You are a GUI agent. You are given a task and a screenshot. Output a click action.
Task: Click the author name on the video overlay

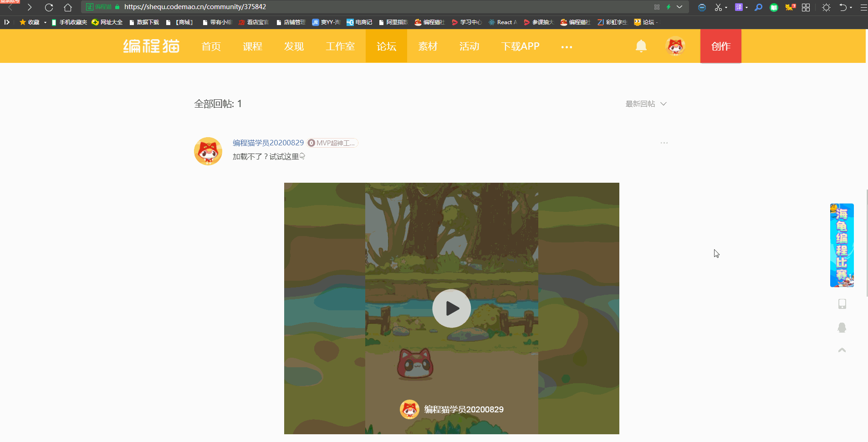point(464,409)
